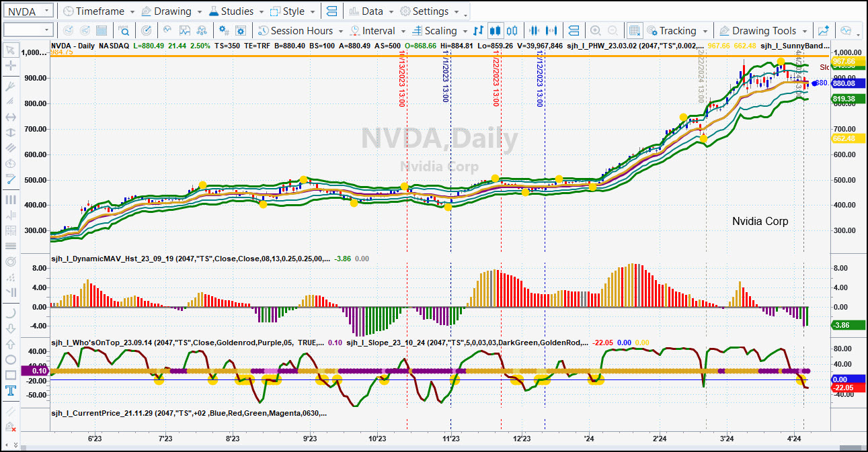Choose the rectangle drawing tool
The image size is (868, 452).
(11, 375)
